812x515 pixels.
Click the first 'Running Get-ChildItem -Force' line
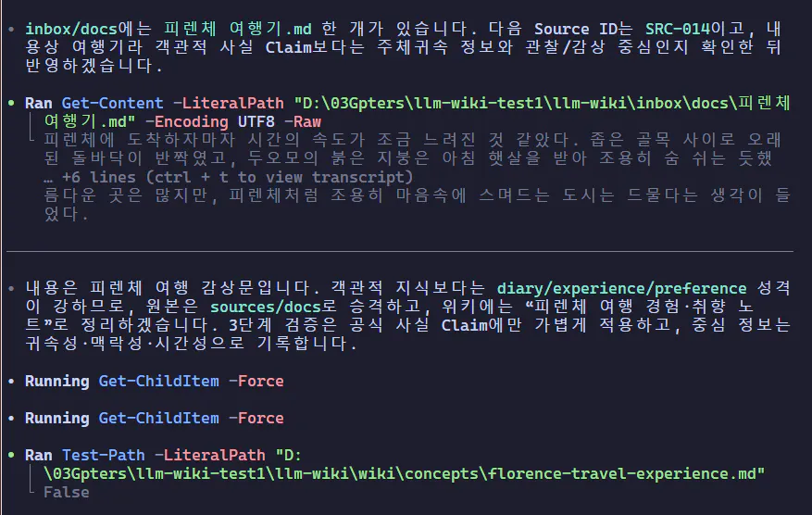(155, 382)
